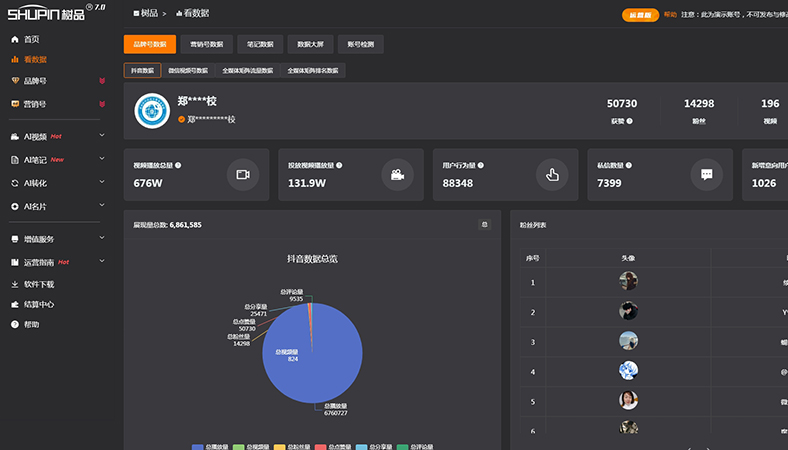
Task: Click the info icon next to 获赞
Action: [629, 120]
